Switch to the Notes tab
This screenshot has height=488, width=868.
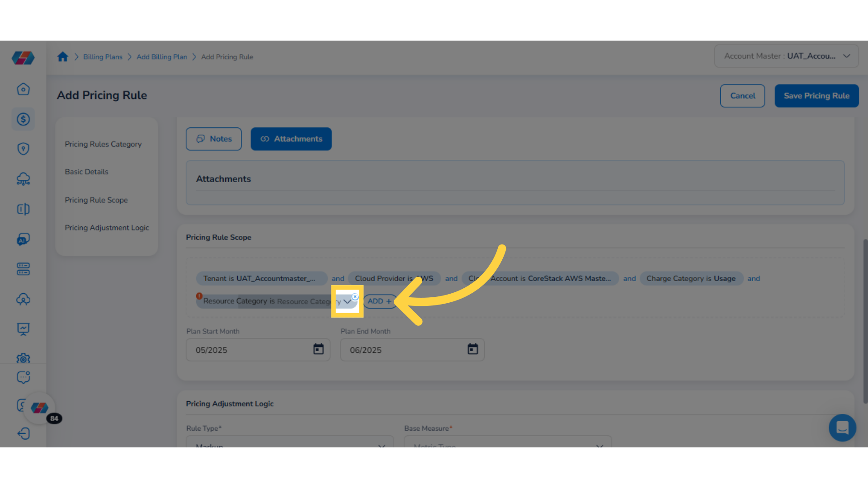coord(213,139)
